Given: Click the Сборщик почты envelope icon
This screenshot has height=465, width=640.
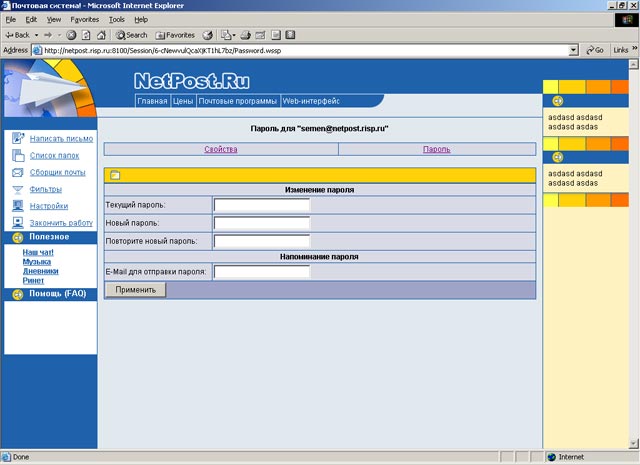Looking at the screenshot, I should (18, 172).
